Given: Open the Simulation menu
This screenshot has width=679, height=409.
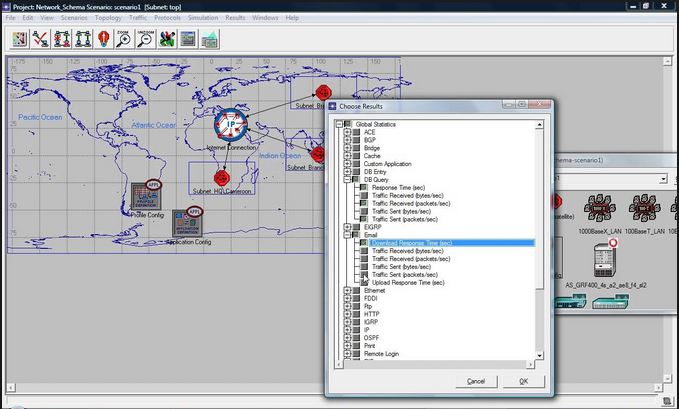Looking at the screenshot, I should (203, 18).
